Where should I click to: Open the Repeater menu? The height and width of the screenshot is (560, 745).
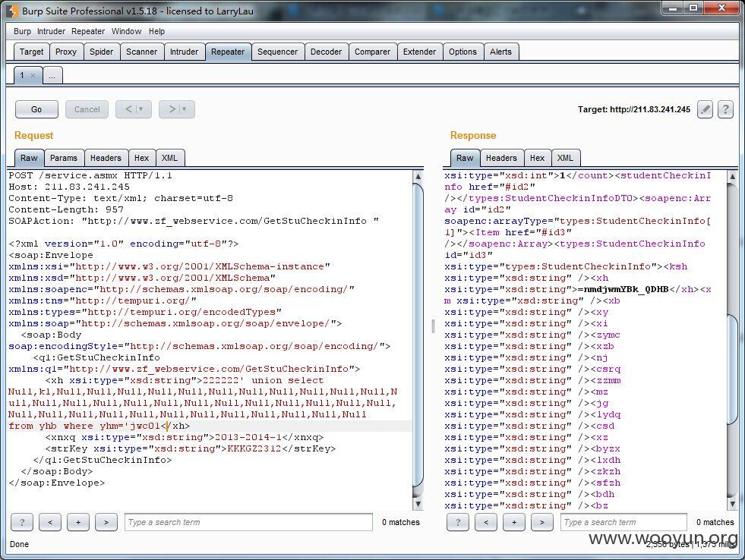point(88,31)
